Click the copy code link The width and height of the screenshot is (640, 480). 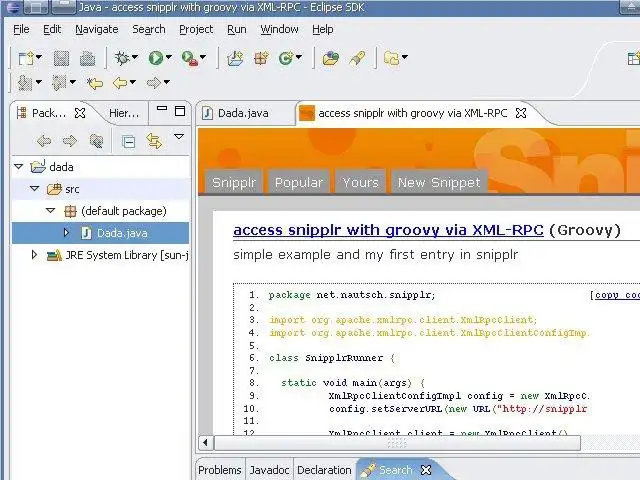coord(617,295)
